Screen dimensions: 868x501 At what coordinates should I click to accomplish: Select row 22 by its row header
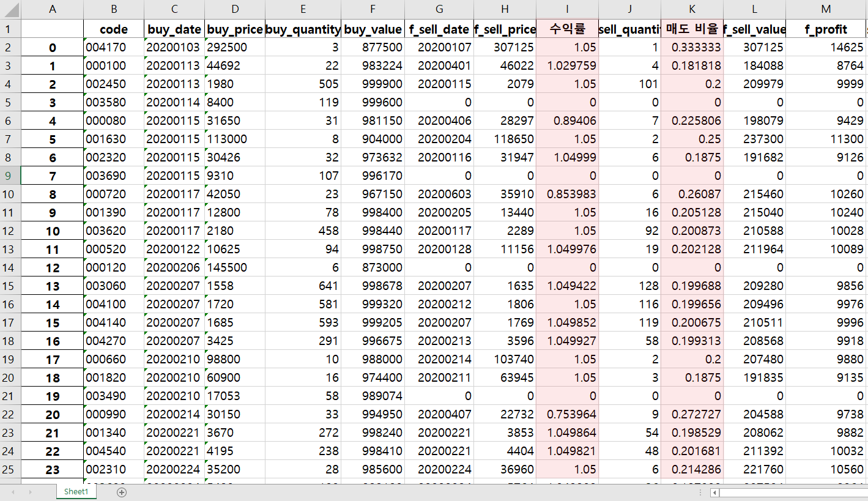point(10,414)
